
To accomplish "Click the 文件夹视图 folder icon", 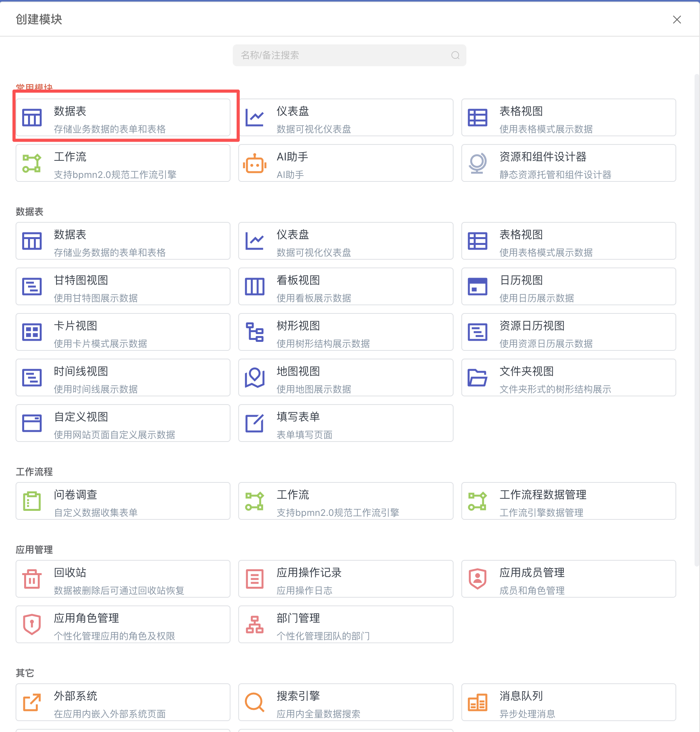I will click(x=477, y=378).
